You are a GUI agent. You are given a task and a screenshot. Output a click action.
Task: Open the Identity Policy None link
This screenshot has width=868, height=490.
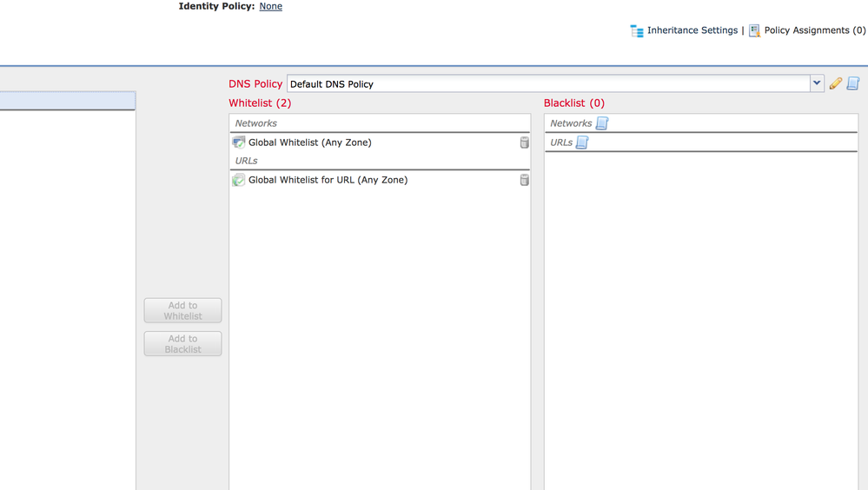271,6
